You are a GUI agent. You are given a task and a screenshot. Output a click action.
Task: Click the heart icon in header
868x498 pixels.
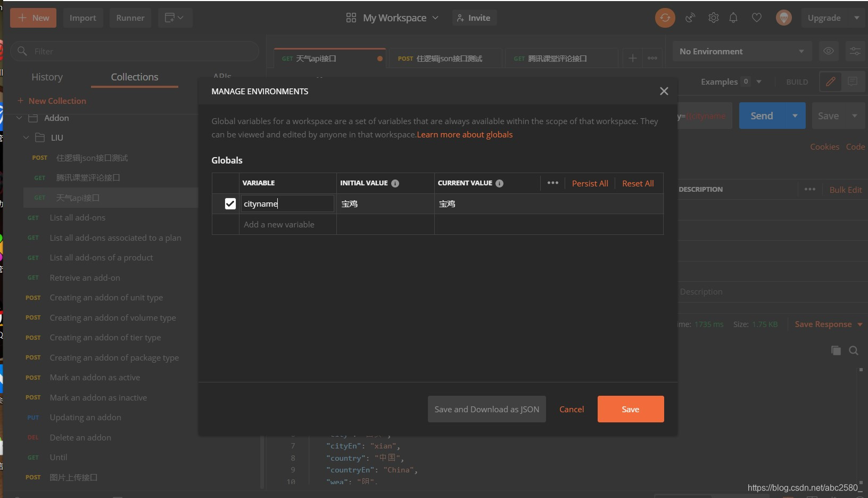coord(756,18)
